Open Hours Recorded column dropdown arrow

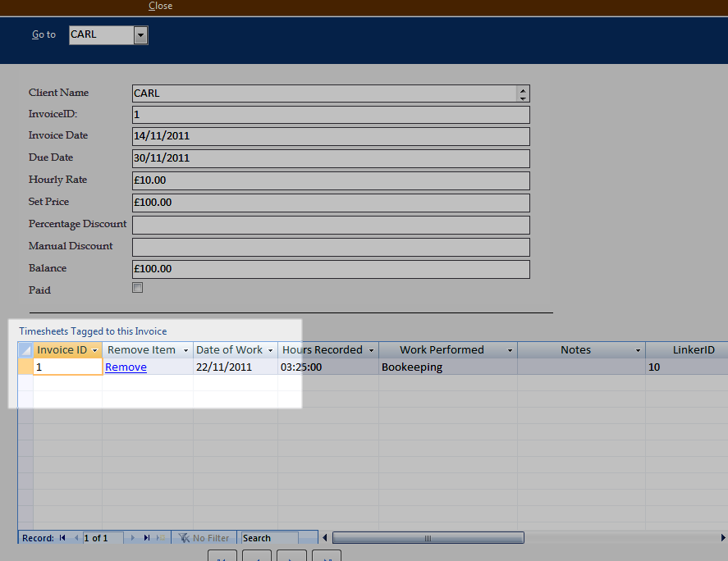(371, 350)
